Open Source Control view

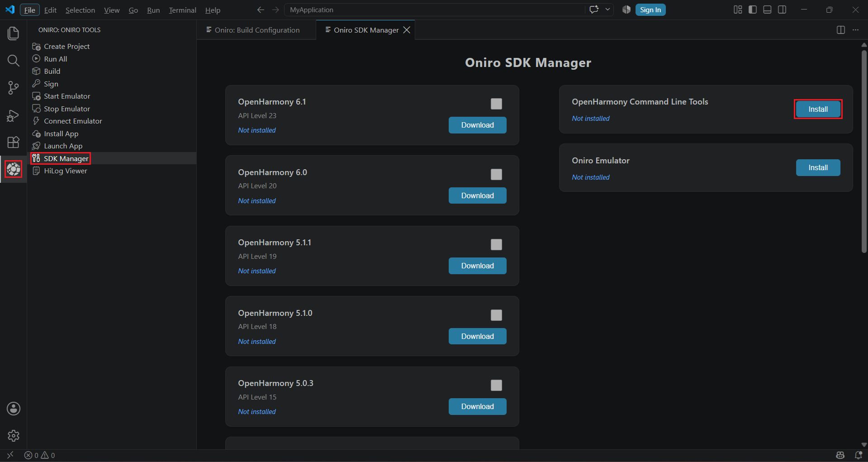pos(13,88)
